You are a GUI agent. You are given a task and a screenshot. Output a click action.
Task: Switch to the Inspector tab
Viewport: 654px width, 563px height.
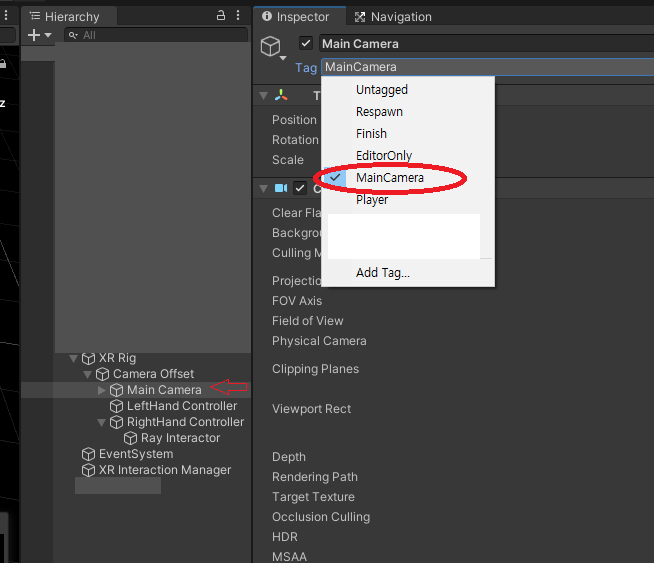(299, 17)
